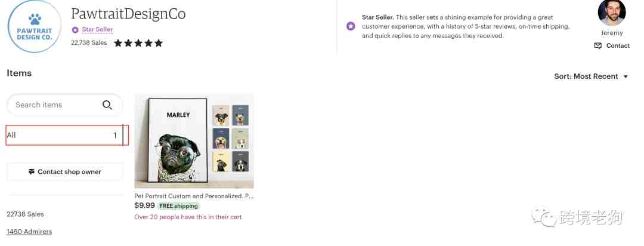Open the 1460 Admirers link
The image size is (644, 246).
click(29, 232)
